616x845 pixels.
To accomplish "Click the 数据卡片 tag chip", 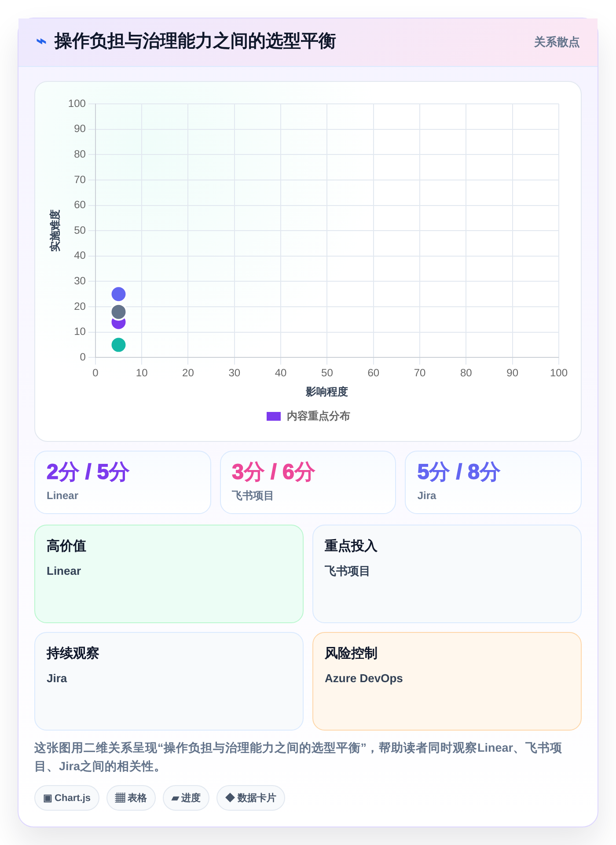I will [x=251, y=798].
